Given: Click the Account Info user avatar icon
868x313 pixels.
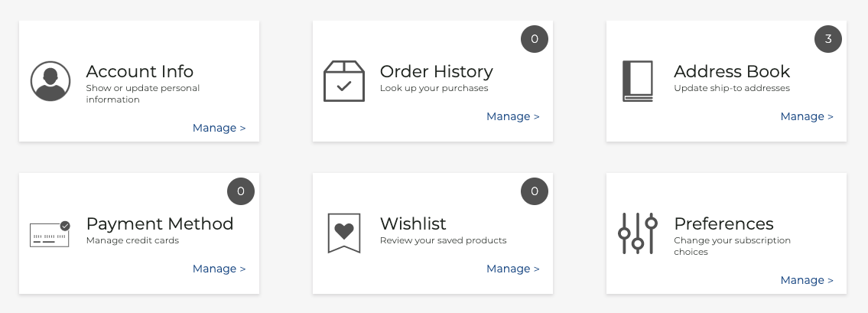Looking at the screenshot, I should [50, 81].
